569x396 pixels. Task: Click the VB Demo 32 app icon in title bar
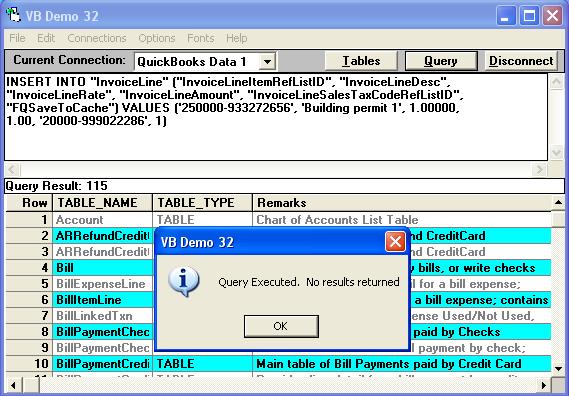[x=13, y=16]
